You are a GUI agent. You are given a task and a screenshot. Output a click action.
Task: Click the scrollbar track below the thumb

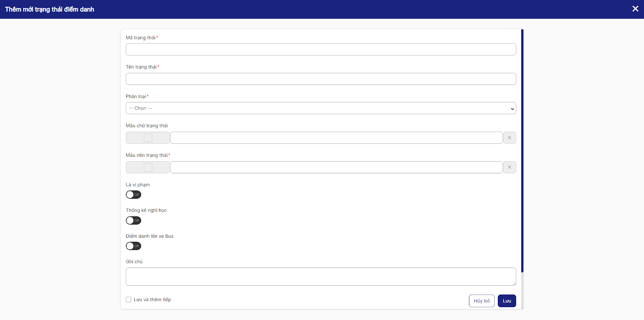522,290
